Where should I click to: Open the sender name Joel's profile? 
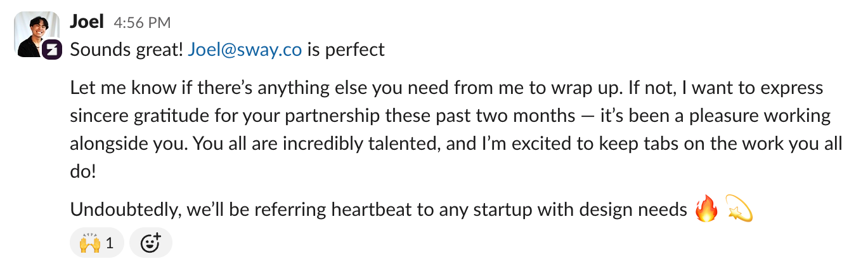tap(87, 22)
